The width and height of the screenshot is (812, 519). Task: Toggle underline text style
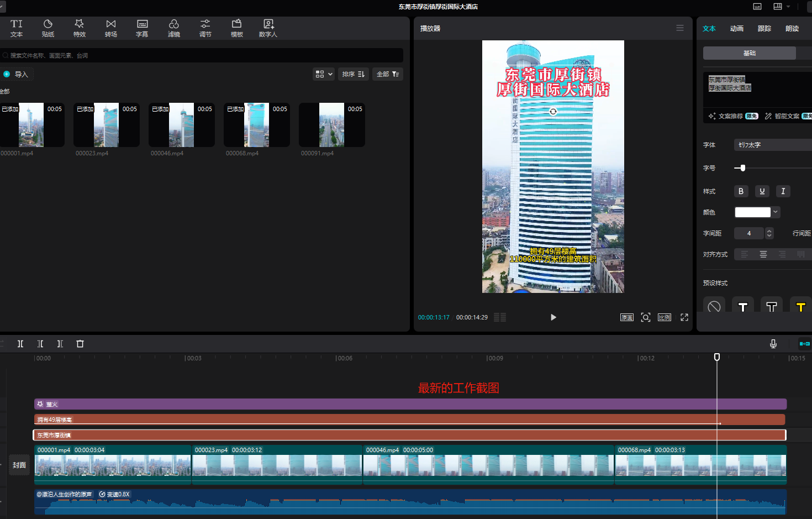click(x=762, y=191)
